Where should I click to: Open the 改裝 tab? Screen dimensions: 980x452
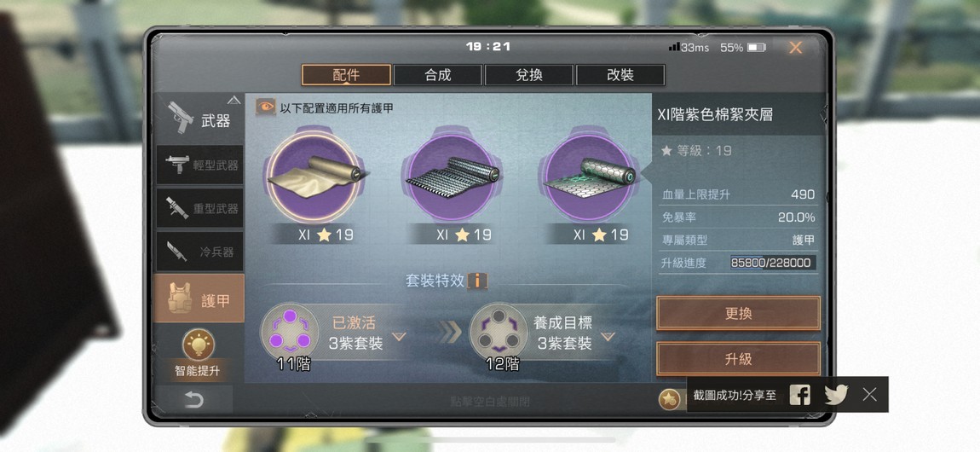[x=620, y=75]
